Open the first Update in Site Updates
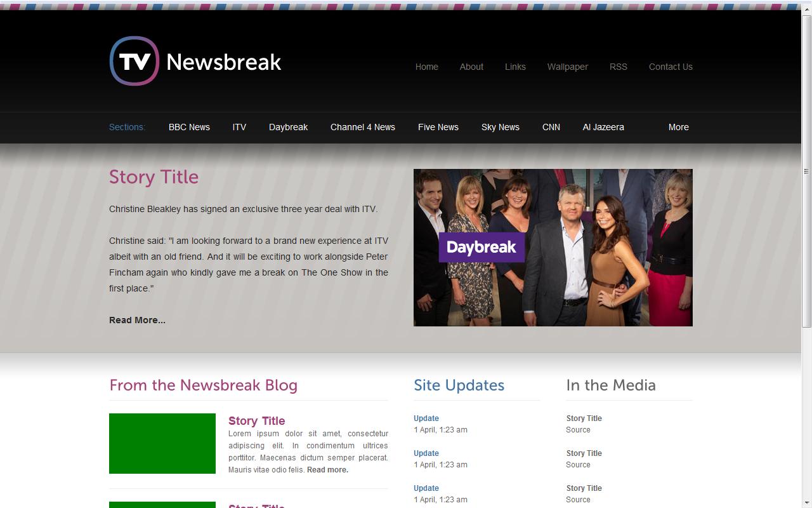The image size is (812, 508). coord(426,418)
